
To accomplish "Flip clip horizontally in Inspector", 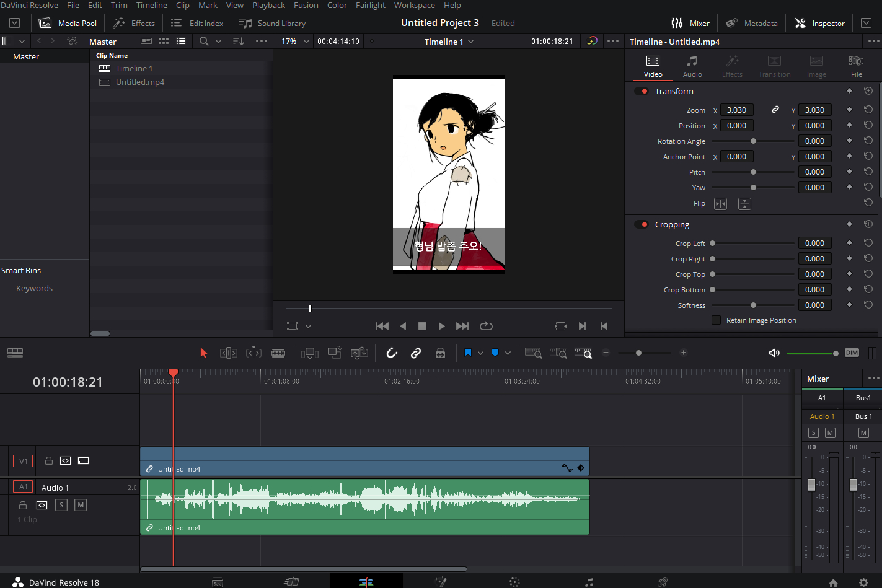I will [x=720, y=203].
